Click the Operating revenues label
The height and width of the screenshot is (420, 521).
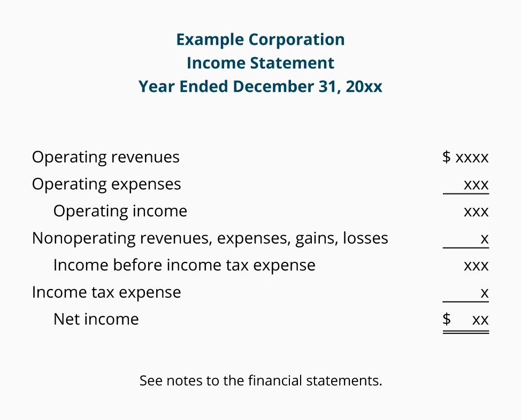pyautogui.click(x=106, y=157)
